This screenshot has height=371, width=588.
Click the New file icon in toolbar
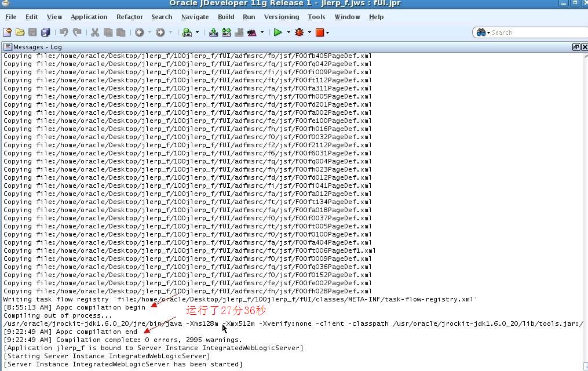[7, 32]
